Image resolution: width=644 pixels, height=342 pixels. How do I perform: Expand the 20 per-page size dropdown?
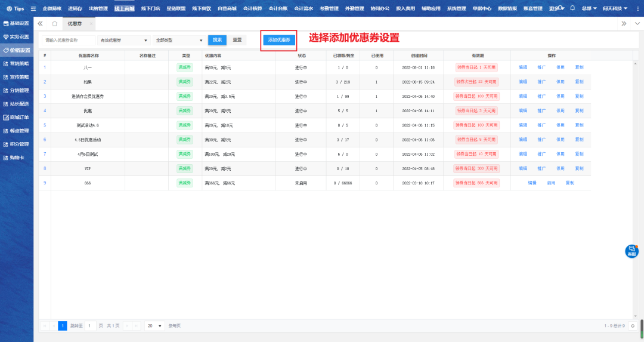point(155,326)
